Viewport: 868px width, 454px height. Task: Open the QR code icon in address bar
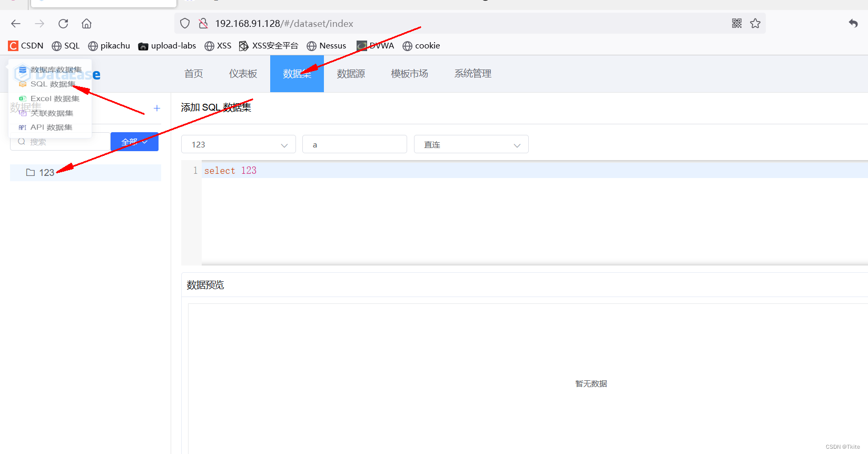point(737,23)
